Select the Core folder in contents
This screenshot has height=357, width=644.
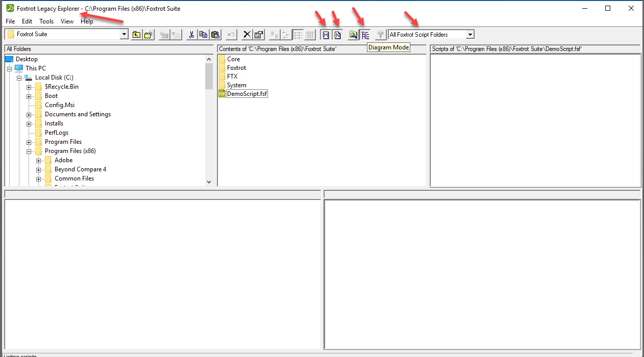pyautogui.click(x=233, y=59)
